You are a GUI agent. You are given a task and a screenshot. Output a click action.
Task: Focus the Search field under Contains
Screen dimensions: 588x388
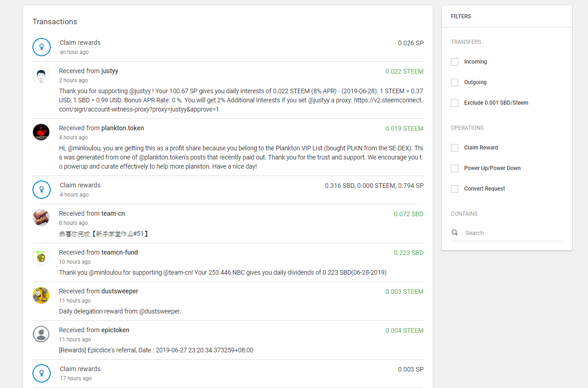[512, 233]
